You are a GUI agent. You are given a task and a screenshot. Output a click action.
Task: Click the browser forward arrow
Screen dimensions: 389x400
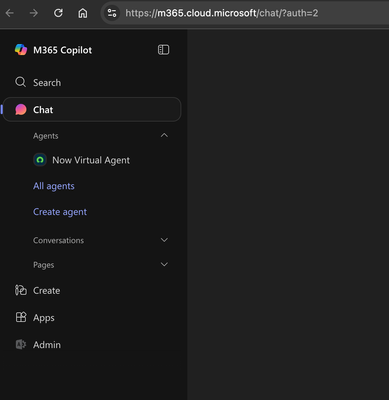[x=34, y=13]
